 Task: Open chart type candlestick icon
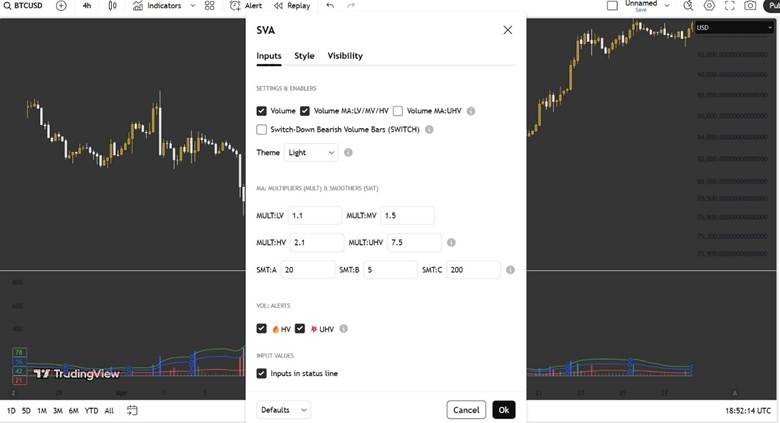113,5
